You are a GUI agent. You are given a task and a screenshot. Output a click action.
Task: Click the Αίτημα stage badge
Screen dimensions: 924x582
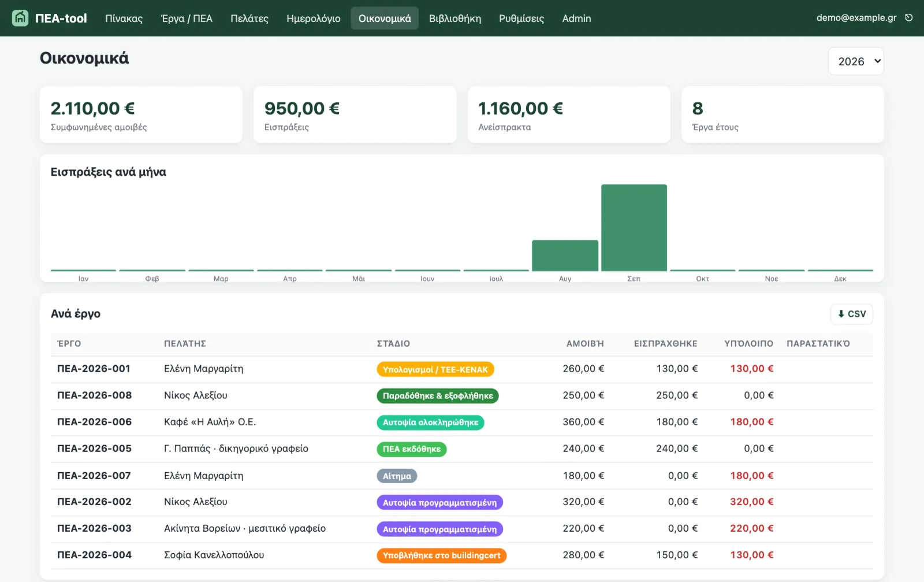pos(397,476)
